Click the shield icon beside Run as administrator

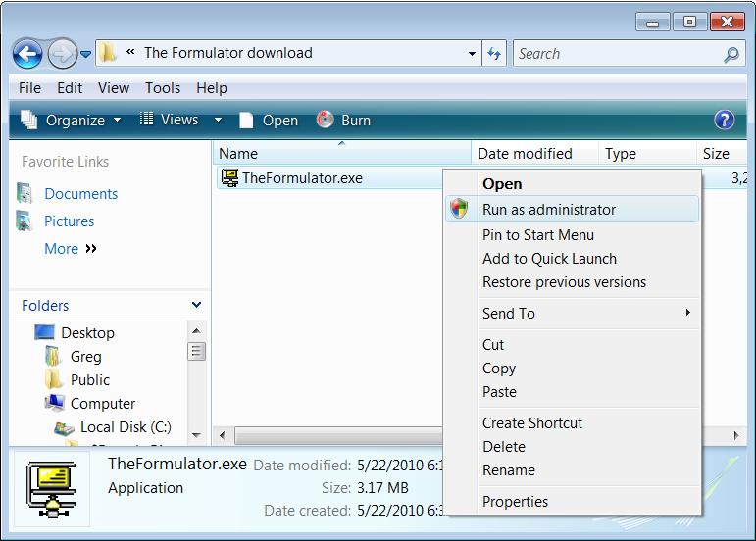(x=459, y=209)
